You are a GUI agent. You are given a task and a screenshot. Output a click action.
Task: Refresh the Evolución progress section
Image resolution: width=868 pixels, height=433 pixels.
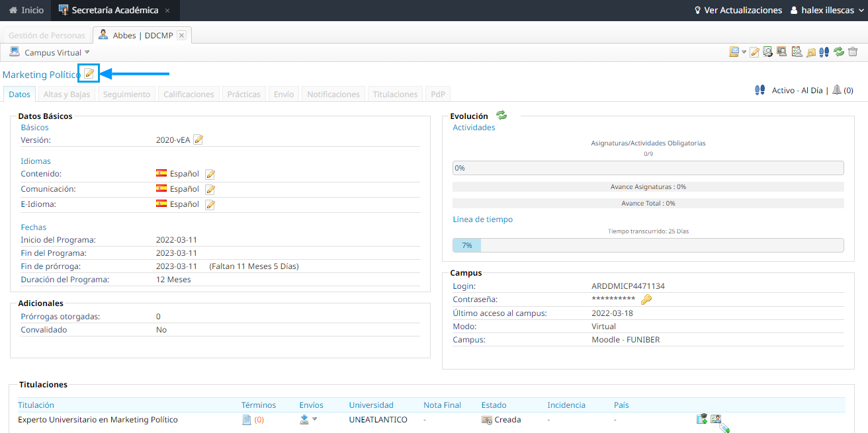[501, 116]
